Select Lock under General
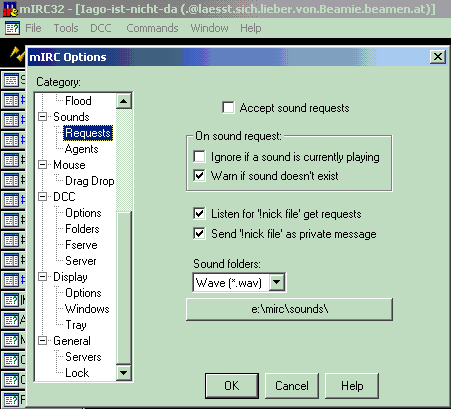The width and height of the screenshot is (451, 409). point(77,373)
